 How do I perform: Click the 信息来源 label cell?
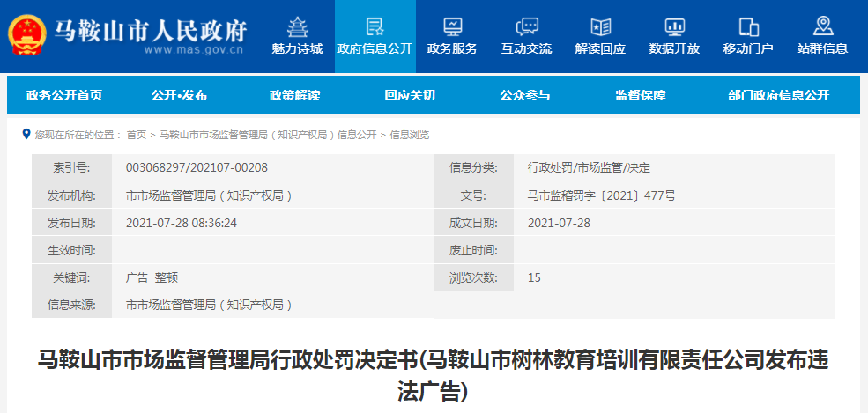pyautogui.click(x=72, y=305)
